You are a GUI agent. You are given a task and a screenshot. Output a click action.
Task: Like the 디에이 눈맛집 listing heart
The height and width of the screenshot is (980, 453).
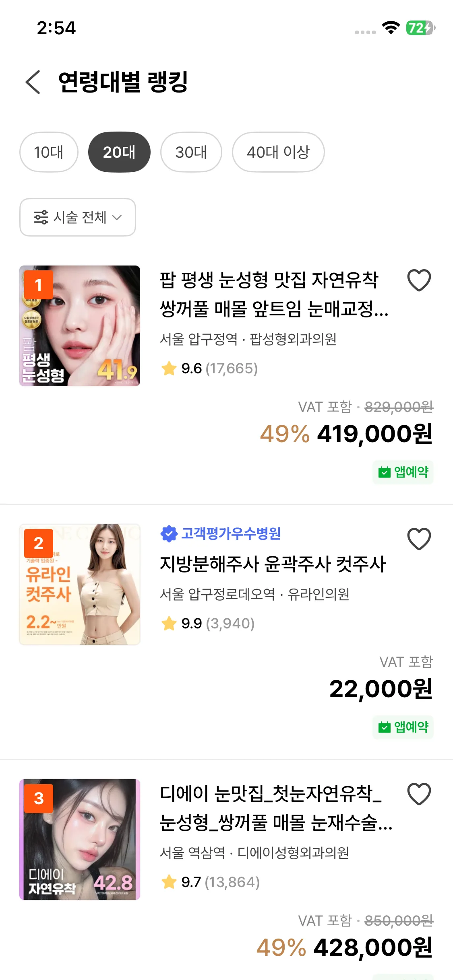(419, 794)
